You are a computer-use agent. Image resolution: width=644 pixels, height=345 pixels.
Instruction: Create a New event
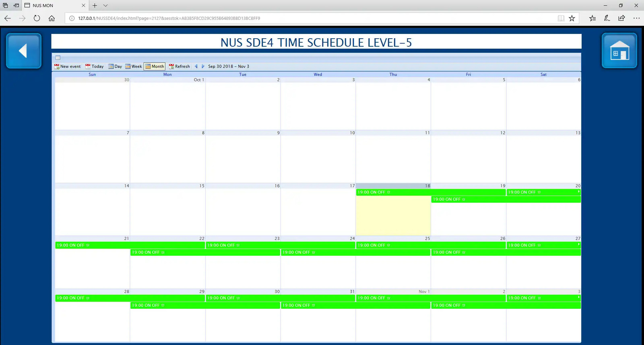tap(68, 66)
